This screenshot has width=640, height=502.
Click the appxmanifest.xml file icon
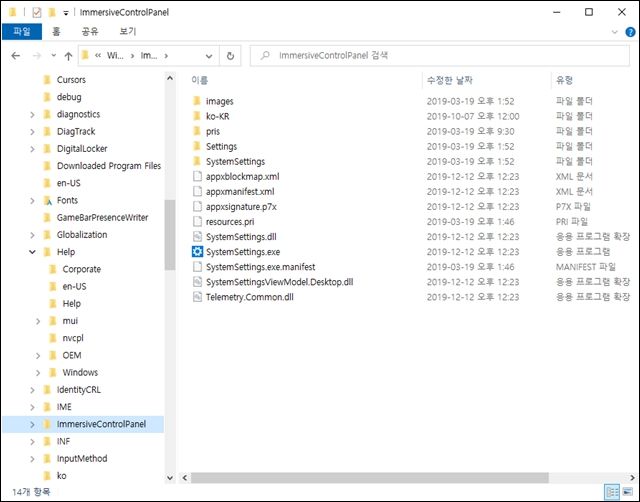197,191
